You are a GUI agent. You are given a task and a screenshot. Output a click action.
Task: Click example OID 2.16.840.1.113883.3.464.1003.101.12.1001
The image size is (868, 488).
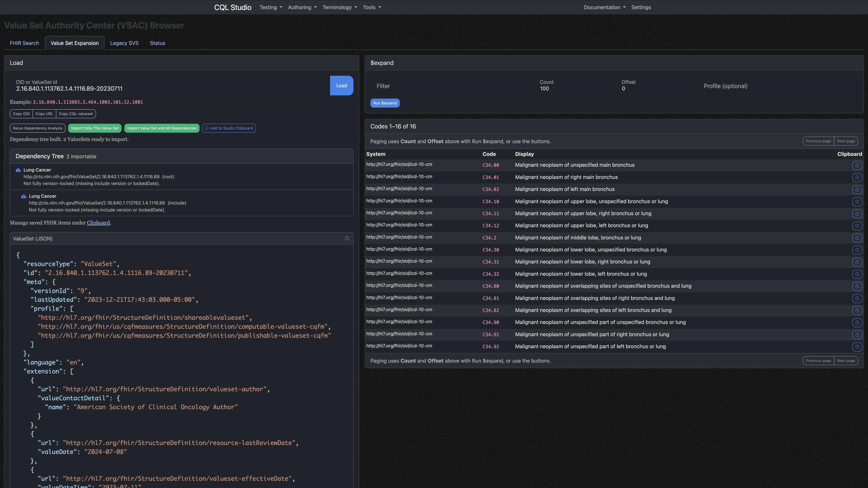(88, 102)
